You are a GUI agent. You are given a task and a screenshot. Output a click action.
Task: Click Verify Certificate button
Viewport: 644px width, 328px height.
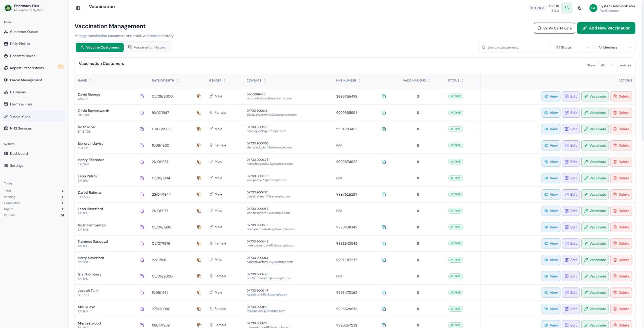(x=554, y=28)
